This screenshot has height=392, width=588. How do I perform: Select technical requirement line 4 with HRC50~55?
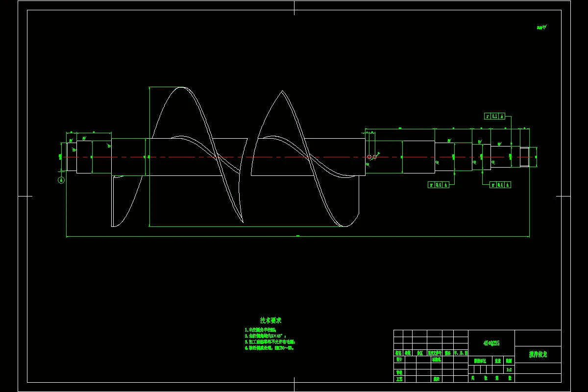[x=269, y=348]
